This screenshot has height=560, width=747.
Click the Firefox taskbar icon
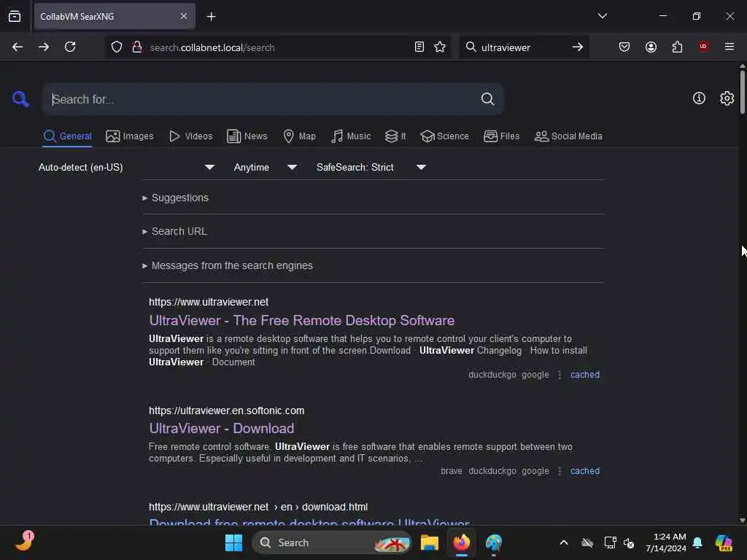pyautogui.click(x=461, y=542)
